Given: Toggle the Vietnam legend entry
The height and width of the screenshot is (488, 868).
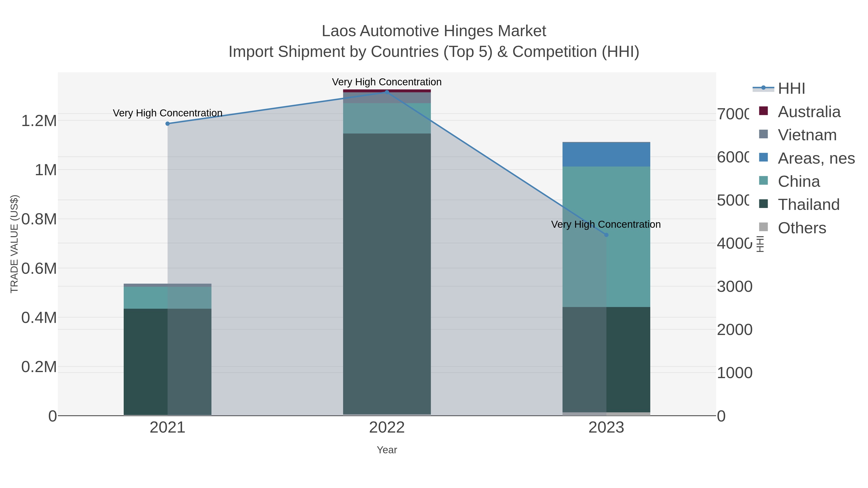Looking at the screenshot, I should pyautogui.click(x=797, y=135).
